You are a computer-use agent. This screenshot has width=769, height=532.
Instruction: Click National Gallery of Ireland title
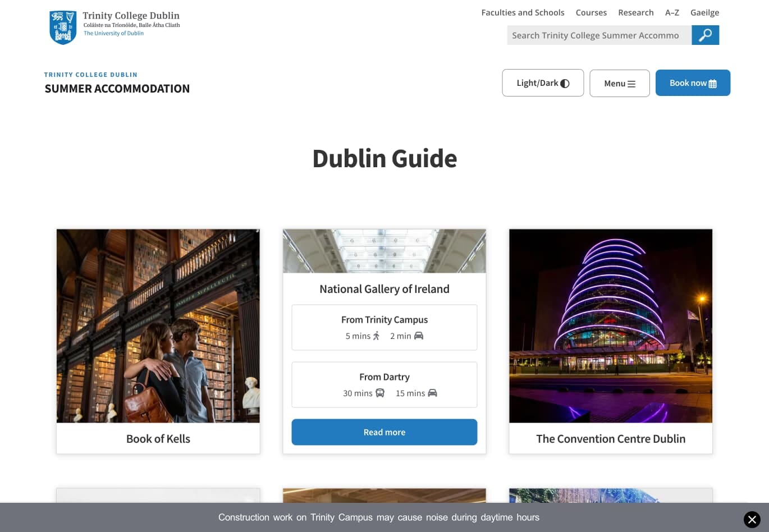click(384, 289)
